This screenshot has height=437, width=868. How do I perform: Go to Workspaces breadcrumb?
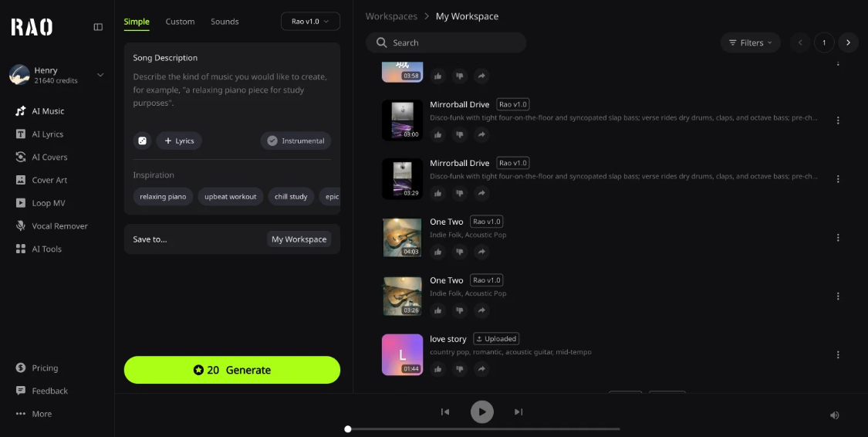click(391, 16)
